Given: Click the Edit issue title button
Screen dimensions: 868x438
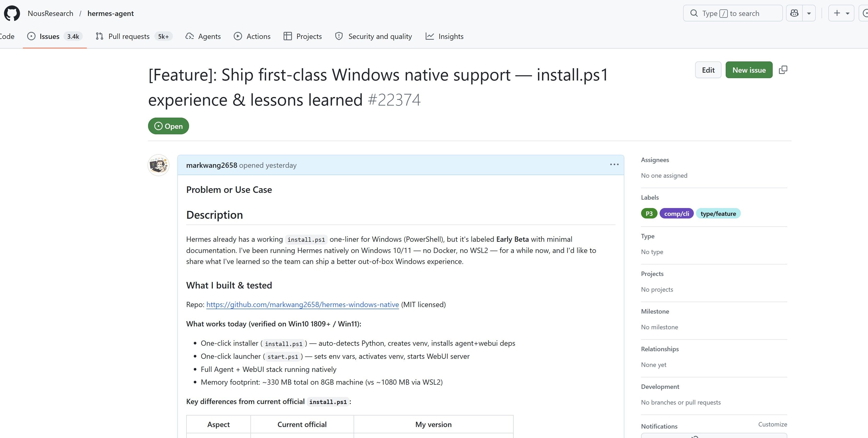Looking at the screenshot, I should click(708, 70).
